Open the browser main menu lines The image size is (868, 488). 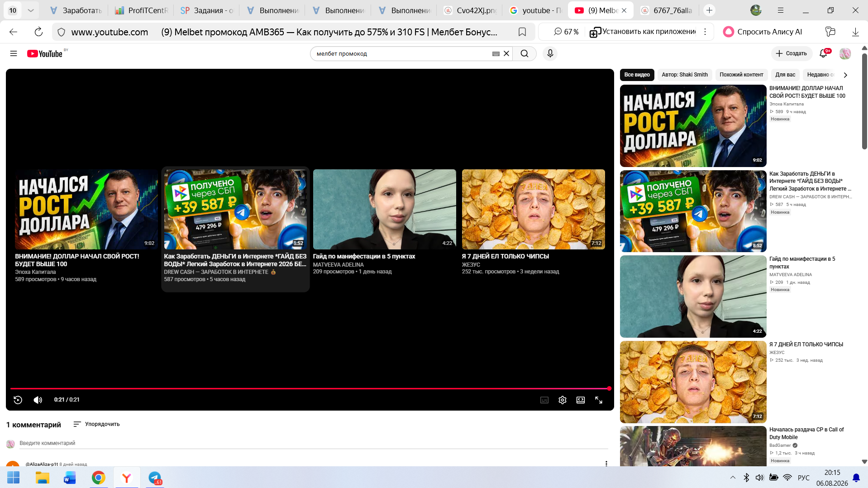tap(781, 10)
